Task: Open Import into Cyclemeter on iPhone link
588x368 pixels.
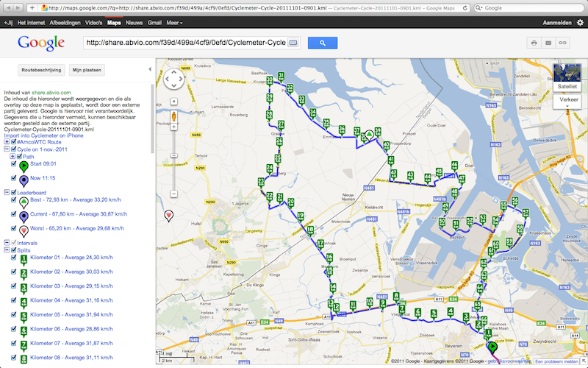Action: tap(43, 135)
